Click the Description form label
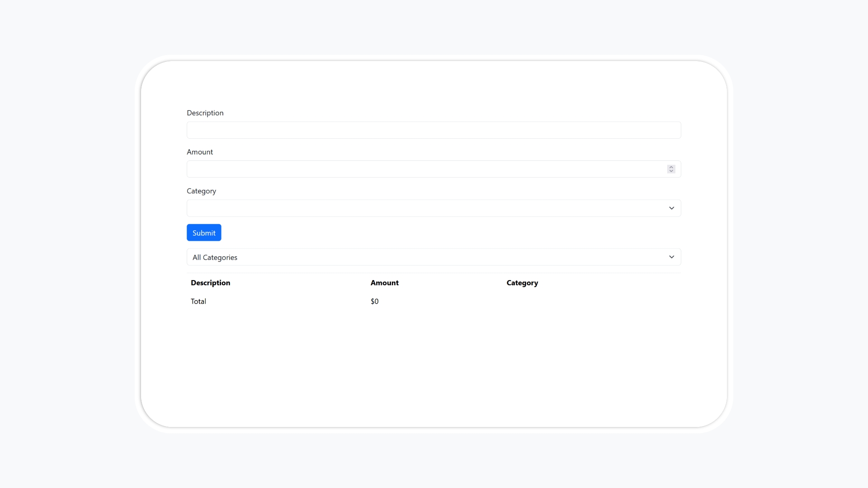This screenshot has width=868, height=488. pos(205,113)
